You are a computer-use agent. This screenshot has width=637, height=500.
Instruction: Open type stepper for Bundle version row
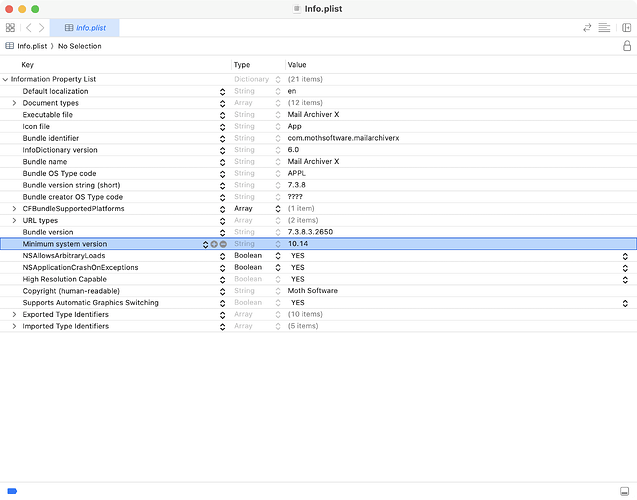(x=278, y=232)
